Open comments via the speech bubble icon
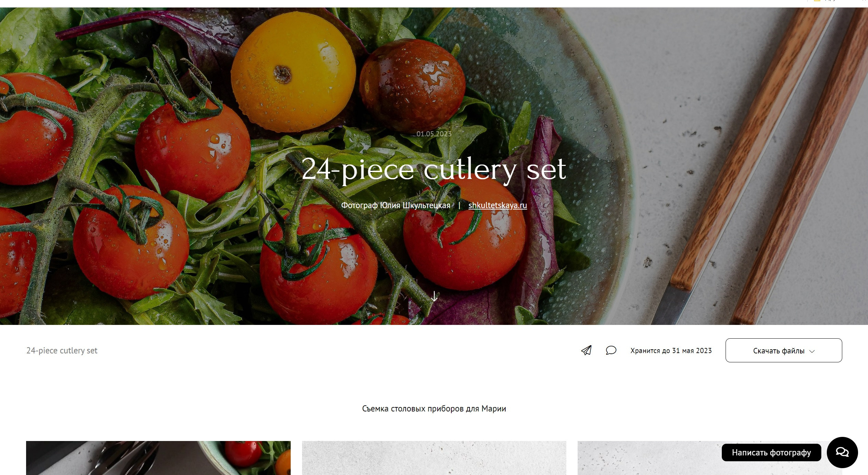The height and width of the screenshot is (475, 868). point(611,350)
